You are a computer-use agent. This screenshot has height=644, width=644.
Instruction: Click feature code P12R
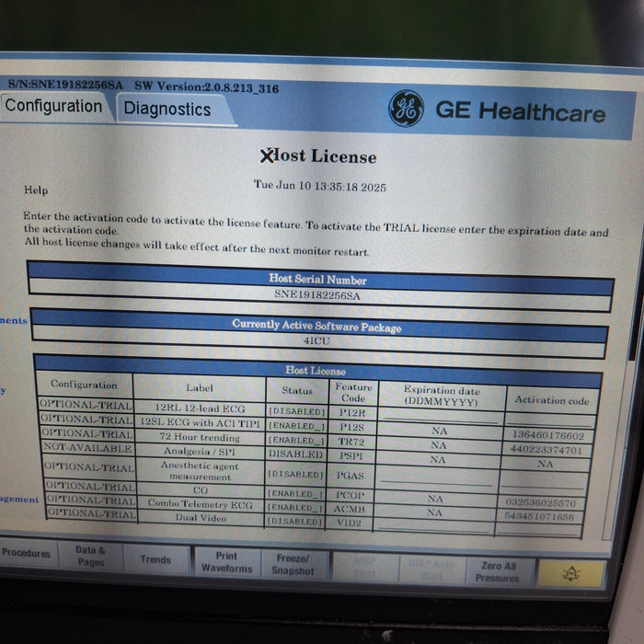point(352,412)
